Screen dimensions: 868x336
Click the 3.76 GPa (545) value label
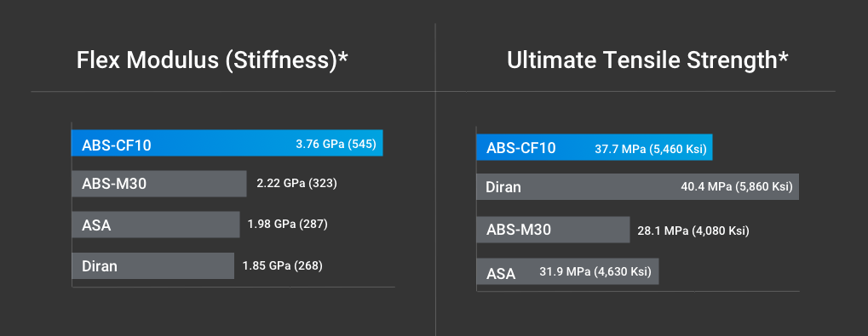pyautogui.click(x=336, y=145)
